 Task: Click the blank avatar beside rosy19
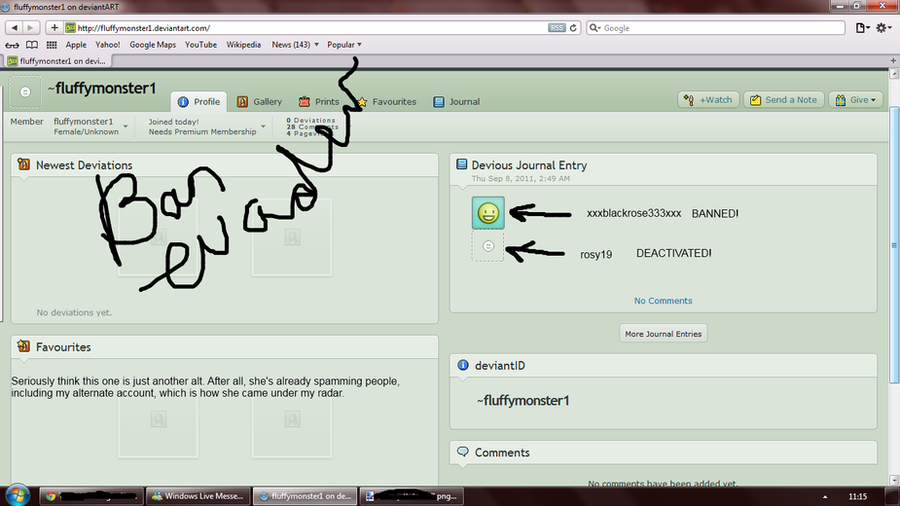(x=488, y=246)
